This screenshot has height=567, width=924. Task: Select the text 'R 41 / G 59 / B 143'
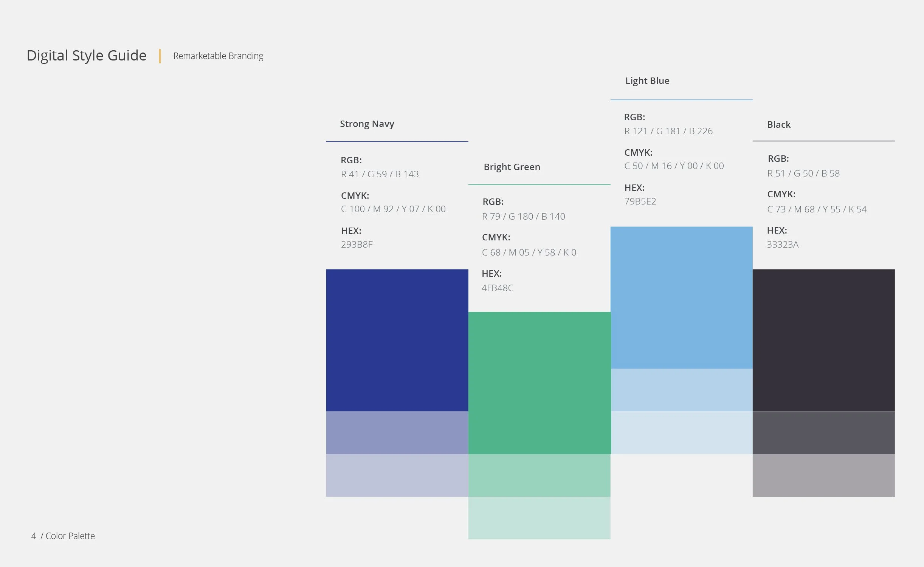380,174
